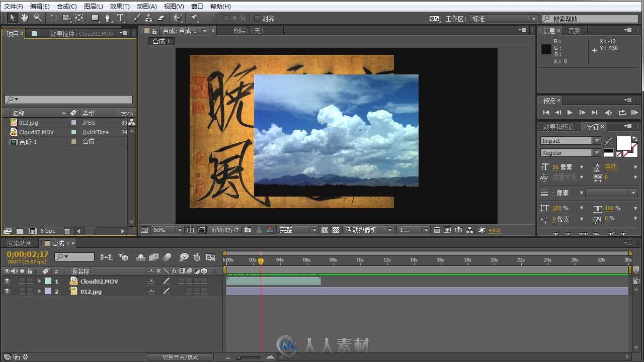Viewport: 644px width, 362px height.
Task: Open the composition mini-flowchart in timeline
Action: [106, 257]
